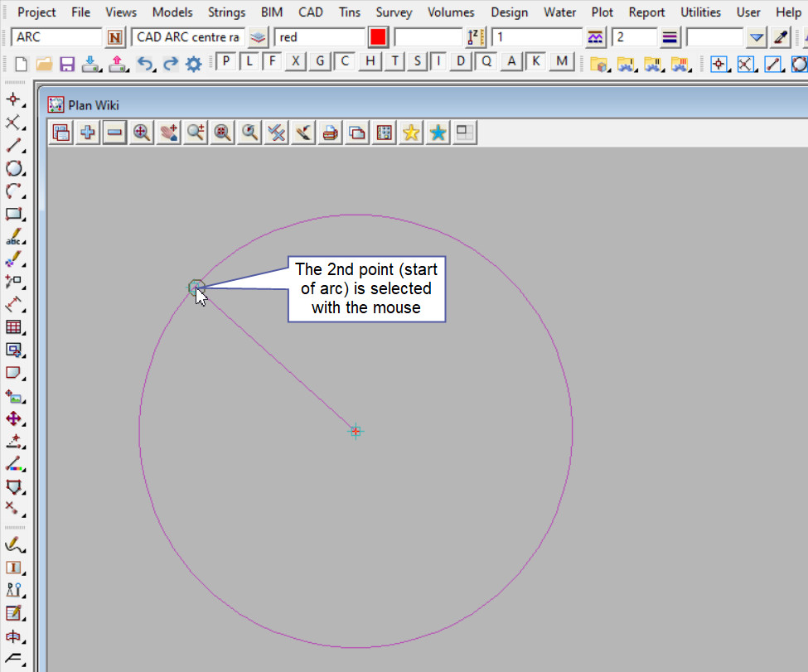This screenshot has width=808, height=672.
Task: Click the name 'N' button next to ARC field
Action: point(115,37)
